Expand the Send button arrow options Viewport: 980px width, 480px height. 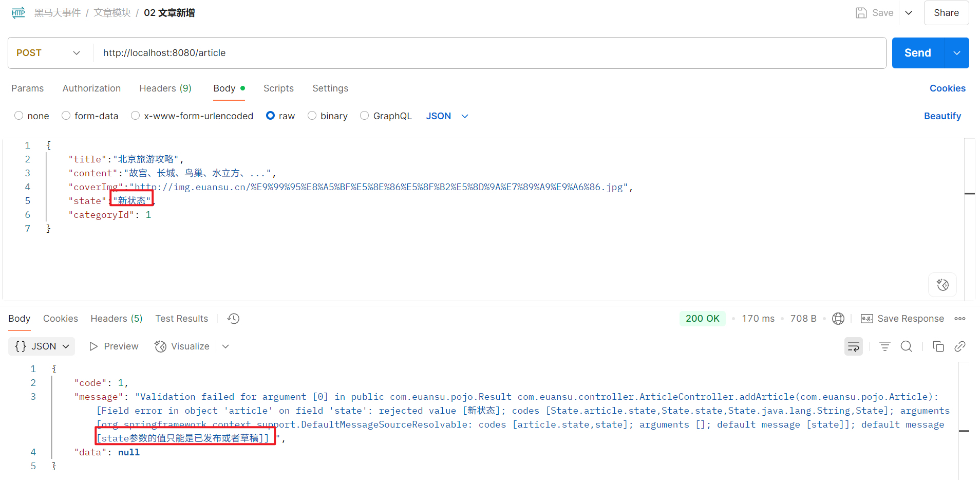click(x=956, y=53)
